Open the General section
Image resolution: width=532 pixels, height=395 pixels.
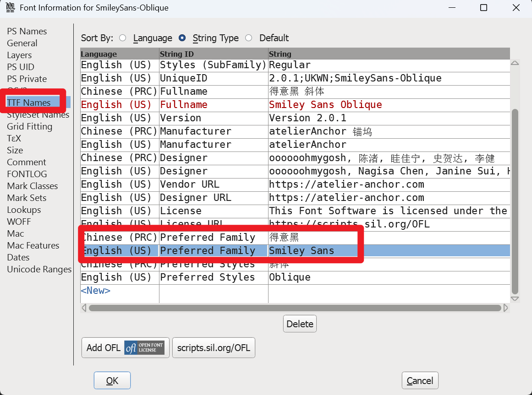pyautogui.click(x=22, y=43)
